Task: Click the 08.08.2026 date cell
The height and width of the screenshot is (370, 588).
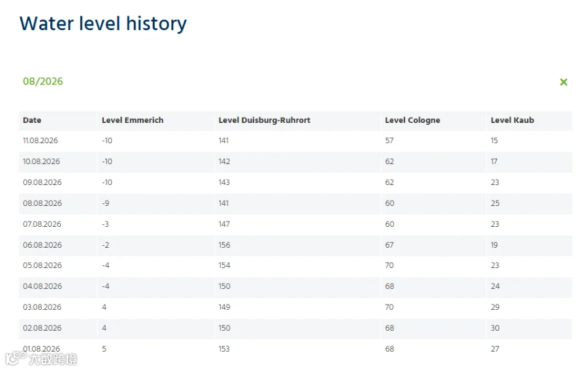Action: (42, 203)
